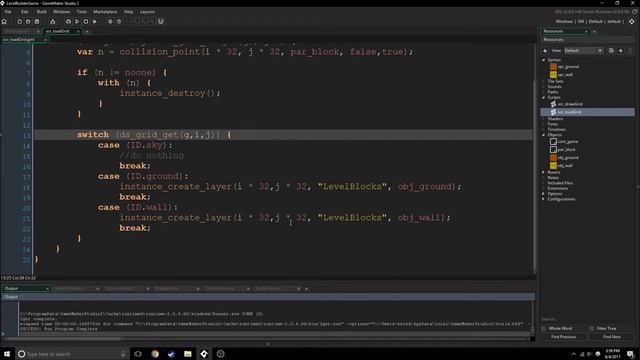Click the Windows taskbar search box

(x=72, y=354)
